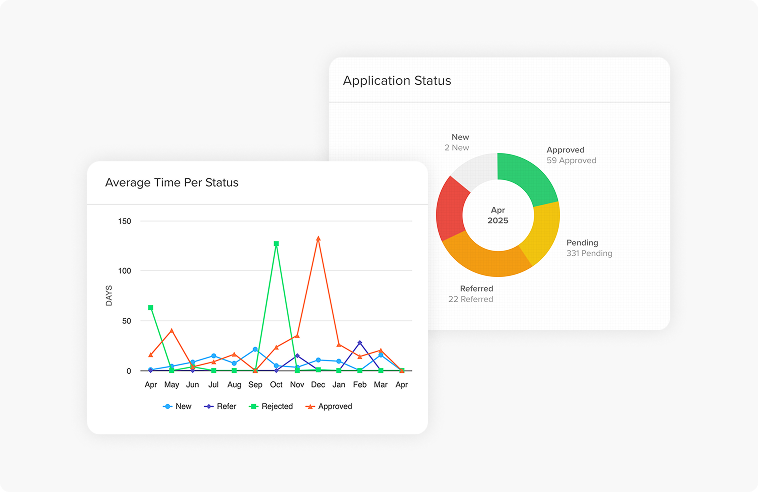The image size is (758, 492).
Task: Click the blue New data point at Sep
Action: [255, 350]
